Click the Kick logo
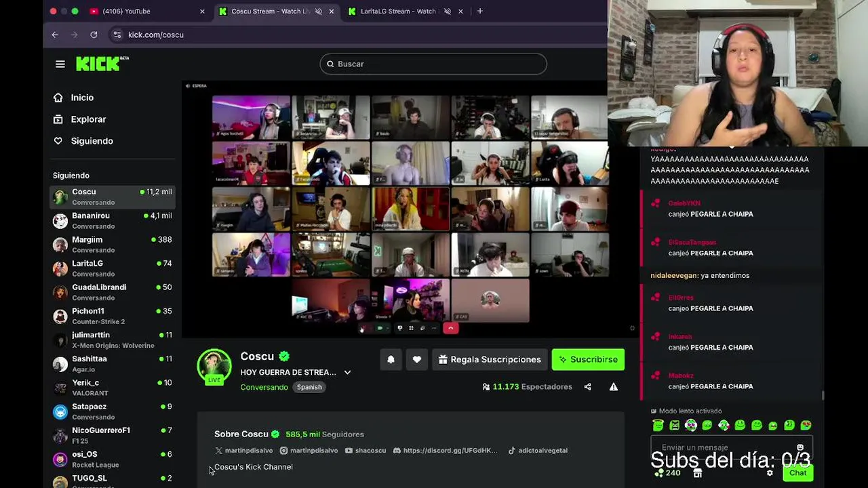868x488 pixels. coord(102,64)
